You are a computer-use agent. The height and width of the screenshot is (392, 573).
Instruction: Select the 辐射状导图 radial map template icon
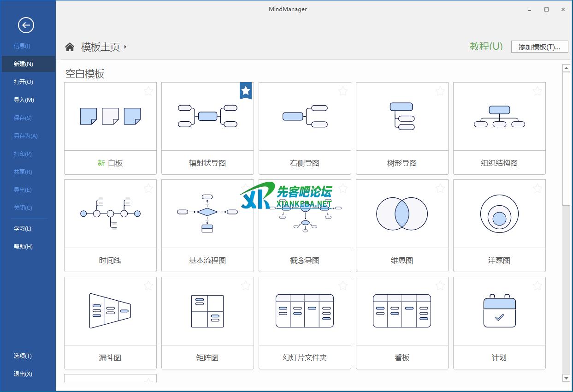pos(207,116)
